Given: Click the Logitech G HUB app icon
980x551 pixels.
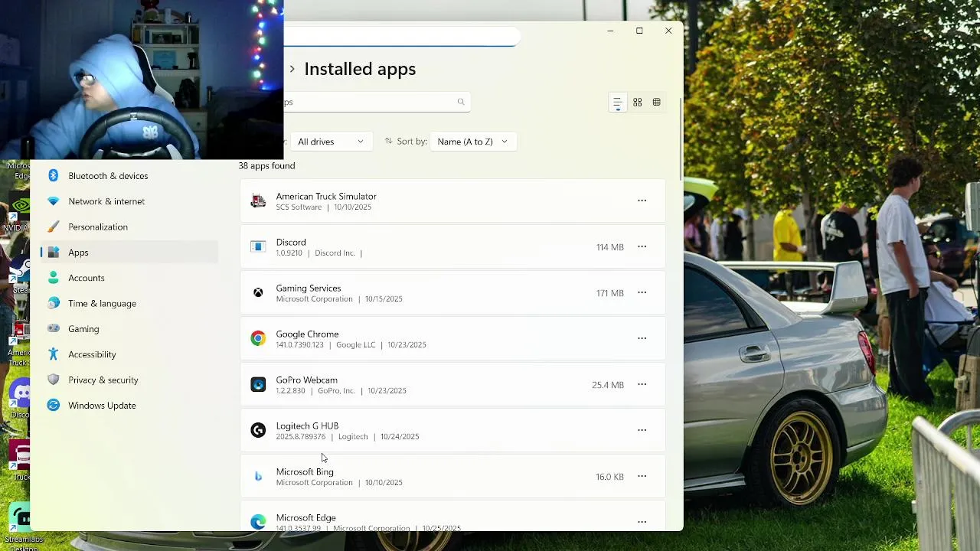Looking at the screenshot, I should [258, 430].
